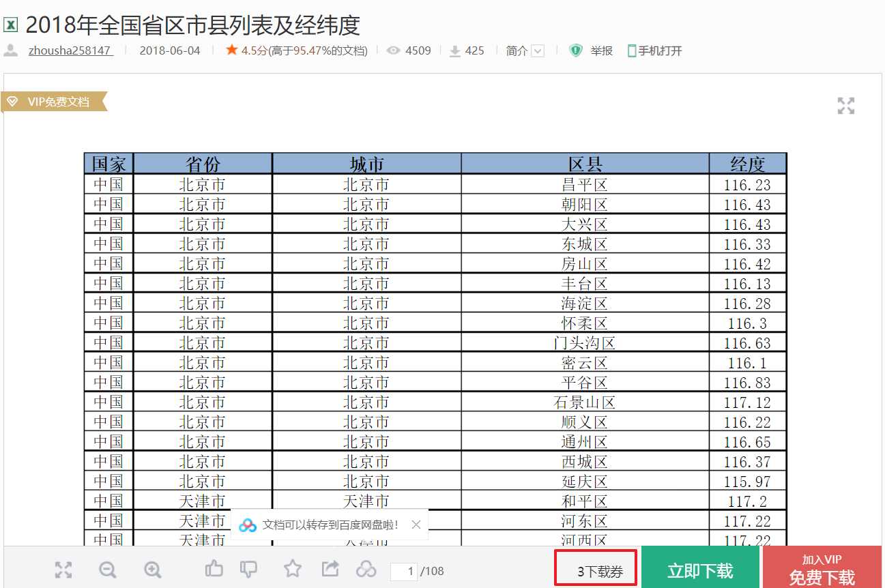Select the 房山区 cell

pyautogui.click(x=585, y=264)
